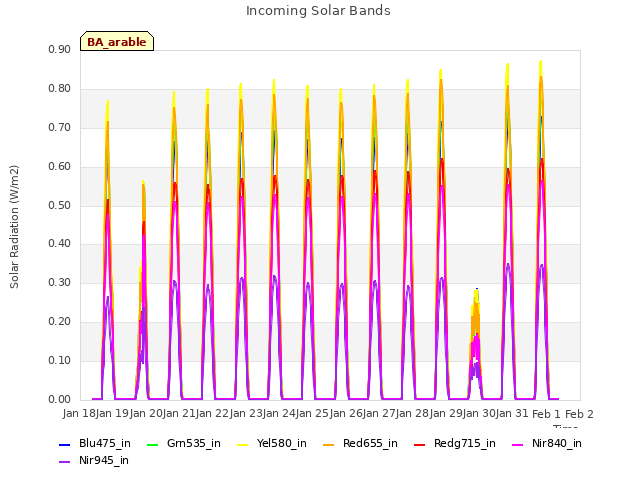The height and width of the screenshot is (480, 640).
Task: Click the Yel580_in yellow legend swatch
Action: coord(242,444)
